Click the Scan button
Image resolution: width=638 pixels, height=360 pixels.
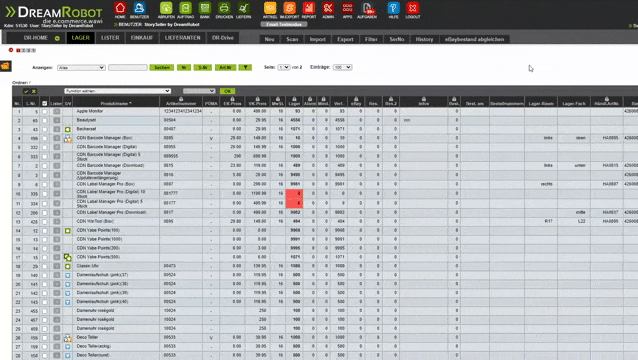(292, 39)
